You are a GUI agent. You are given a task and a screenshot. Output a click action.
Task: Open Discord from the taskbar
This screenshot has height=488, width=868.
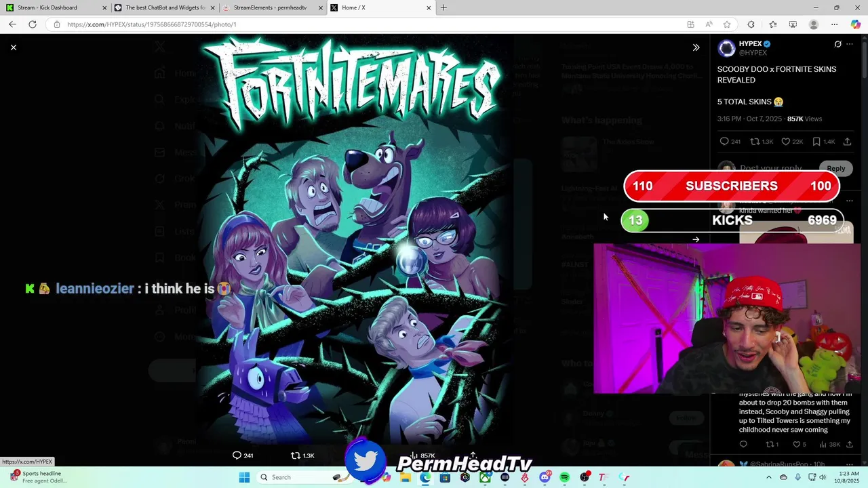[545, 477]
